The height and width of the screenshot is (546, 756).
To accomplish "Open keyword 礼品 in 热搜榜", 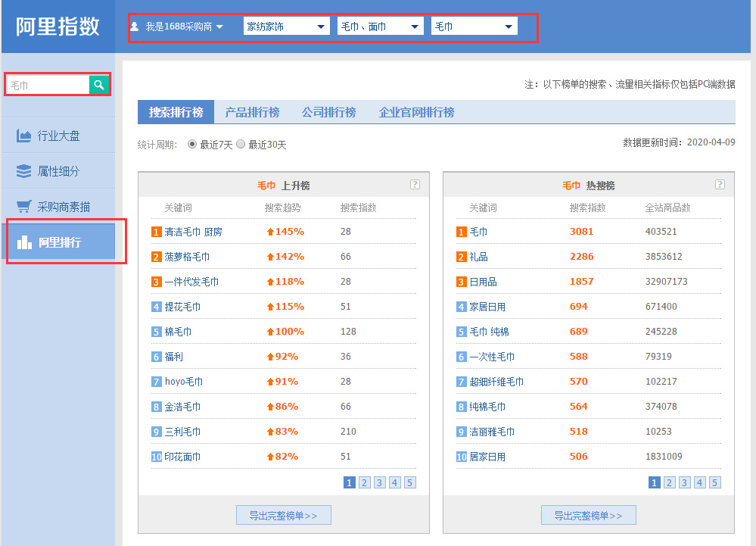I will tap(479, 257).
